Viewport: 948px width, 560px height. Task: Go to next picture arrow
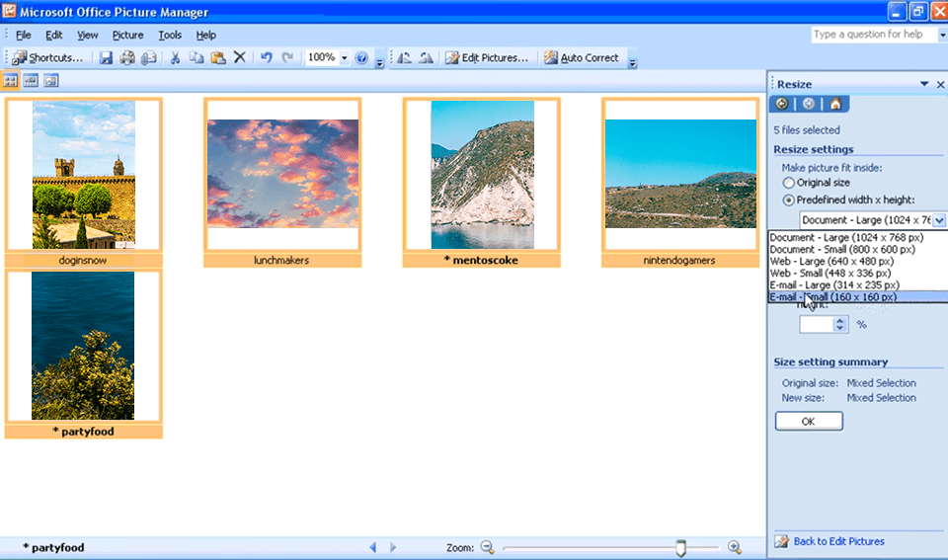coord(393,547)
